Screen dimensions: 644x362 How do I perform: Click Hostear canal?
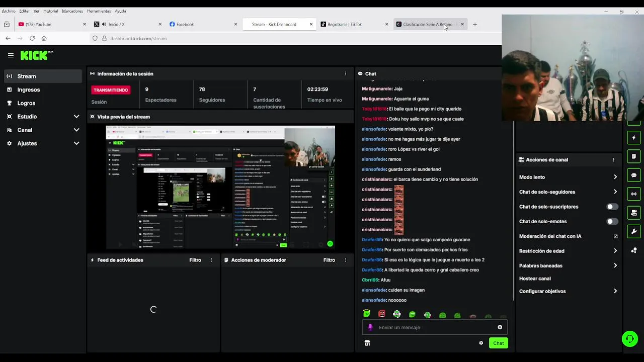point(535,279)
